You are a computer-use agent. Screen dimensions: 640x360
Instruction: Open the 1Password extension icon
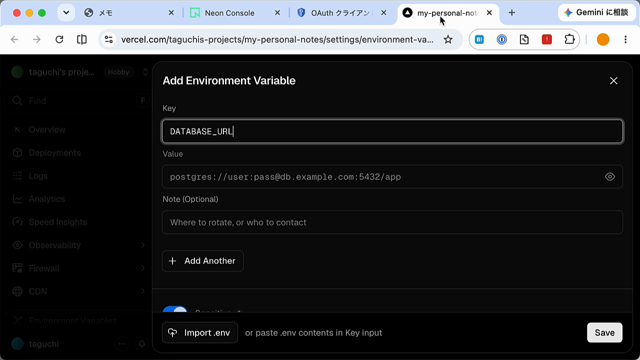[502, 40]
